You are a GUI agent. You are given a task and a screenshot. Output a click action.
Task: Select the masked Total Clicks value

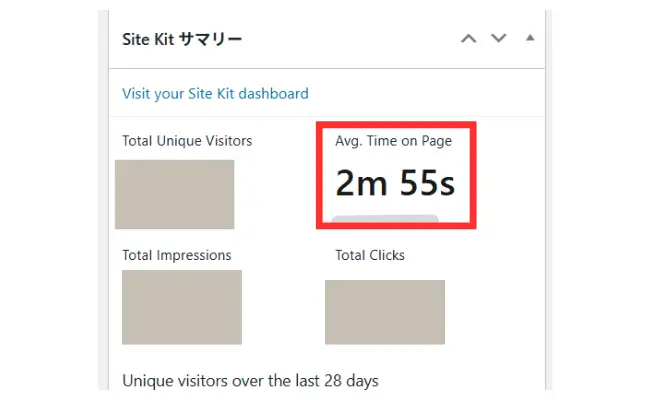(x=385, y=312)
